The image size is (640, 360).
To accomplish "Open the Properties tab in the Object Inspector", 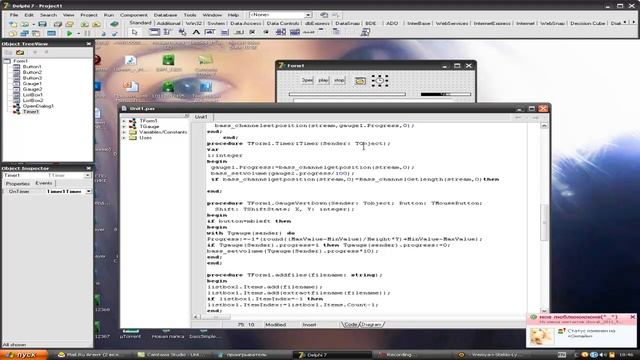I will (x=18, y=184).
